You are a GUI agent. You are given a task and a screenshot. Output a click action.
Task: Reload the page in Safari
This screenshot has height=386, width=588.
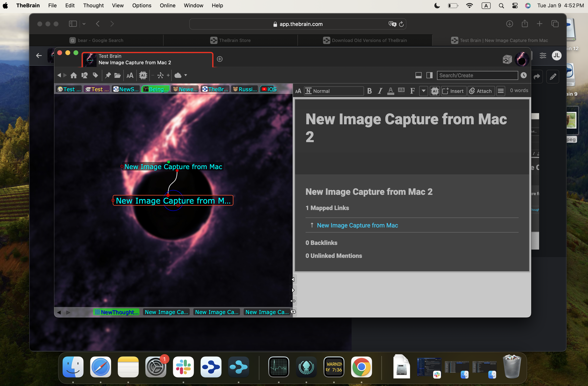(x=401, y=24)
